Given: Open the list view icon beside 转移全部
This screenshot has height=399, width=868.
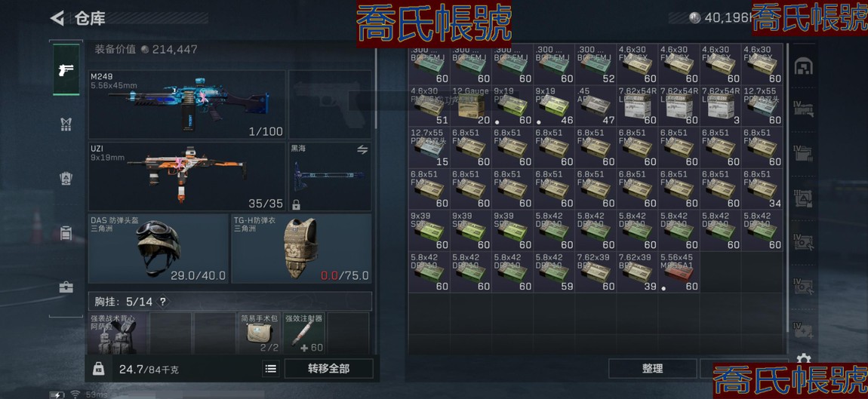Looking at the screenshot, I should 271,369.
